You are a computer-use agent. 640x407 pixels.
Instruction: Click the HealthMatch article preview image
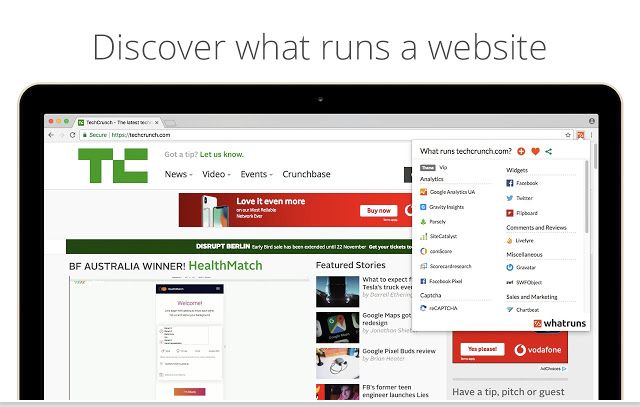coord(190,339)
